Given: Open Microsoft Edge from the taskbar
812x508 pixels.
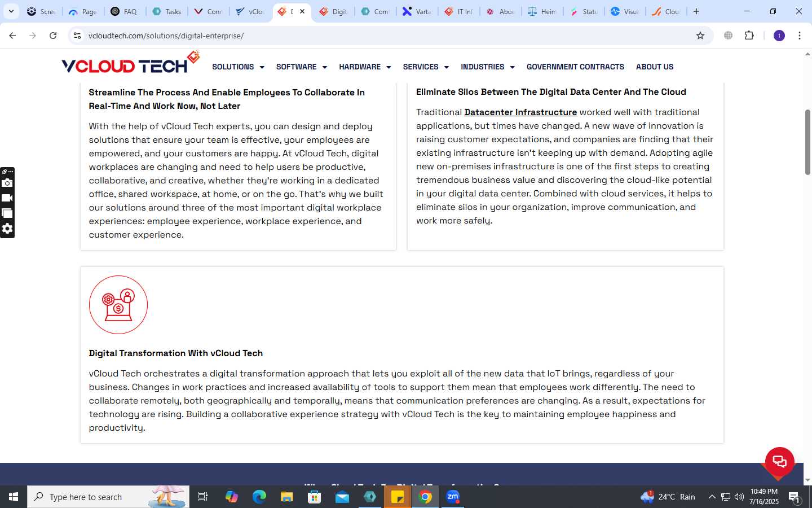Looking at the screenshot, I should (x=259, y=497).
